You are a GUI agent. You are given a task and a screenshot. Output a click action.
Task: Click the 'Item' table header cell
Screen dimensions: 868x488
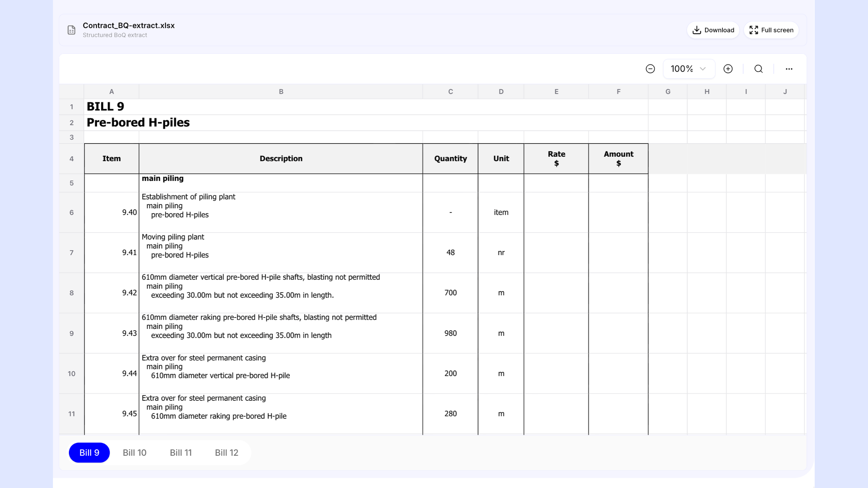point(112,159)
